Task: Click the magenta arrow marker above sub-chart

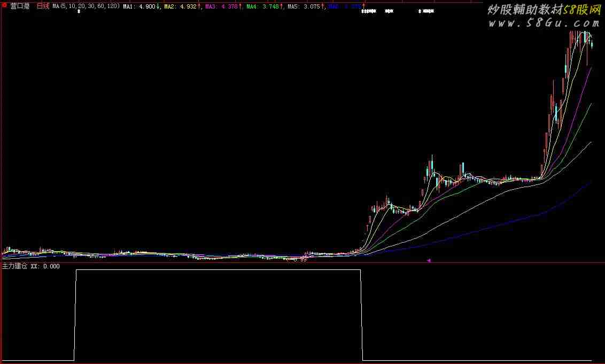Action: point(429,260)
